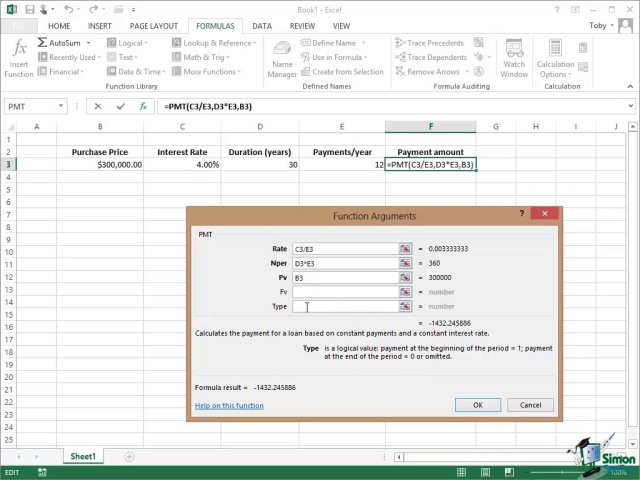
Task: Collapse dialog using Rate range selector
Action: [406, 249]
